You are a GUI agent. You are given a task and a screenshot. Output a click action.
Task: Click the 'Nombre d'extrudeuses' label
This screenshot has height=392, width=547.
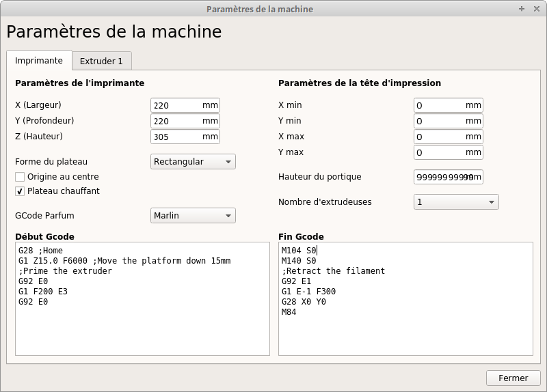325,202
